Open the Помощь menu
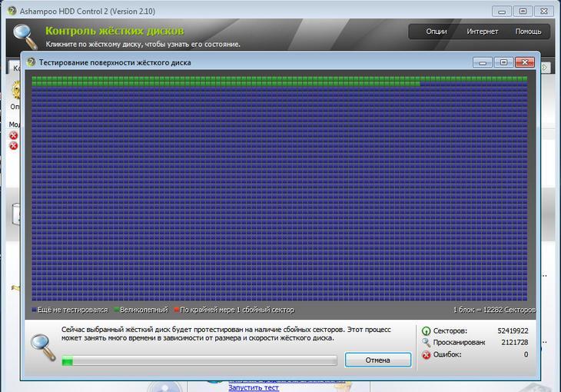Image resolution: width=561 pixels, height=392 pixels. coord(528,32)
